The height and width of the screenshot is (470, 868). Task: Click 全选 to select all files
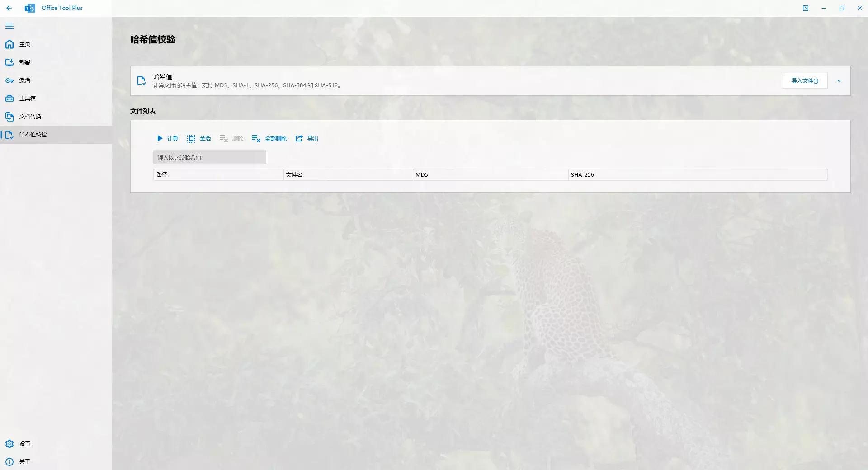[199, 139]
